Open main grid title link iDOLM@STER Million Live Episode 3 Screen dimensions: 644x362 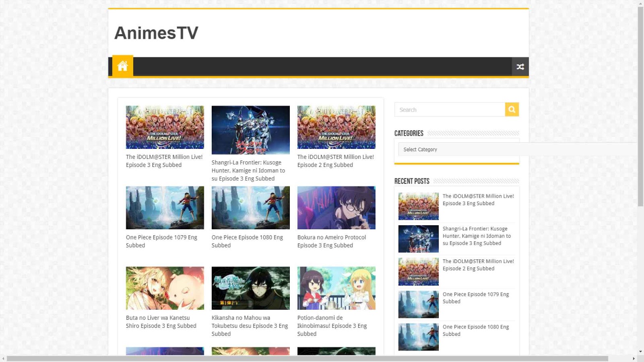[164, 161]
